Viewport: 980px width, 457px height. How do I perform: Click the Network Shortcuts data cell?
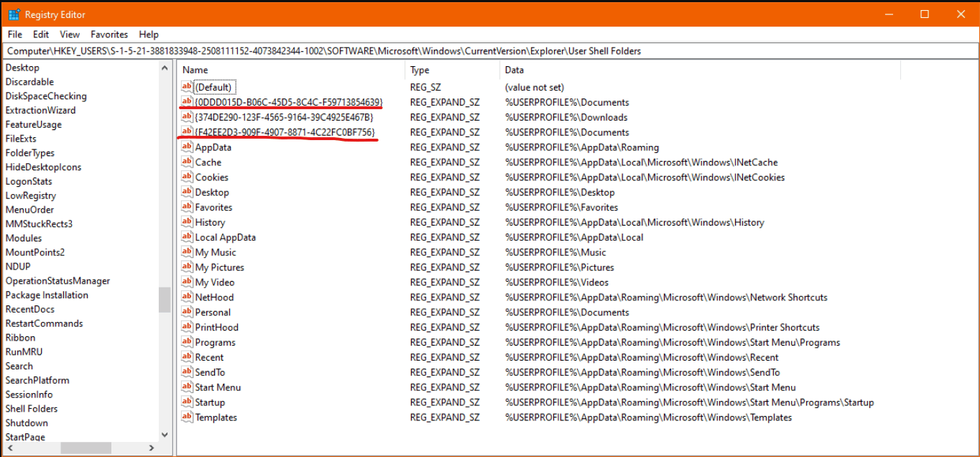[x=666, y=297]
